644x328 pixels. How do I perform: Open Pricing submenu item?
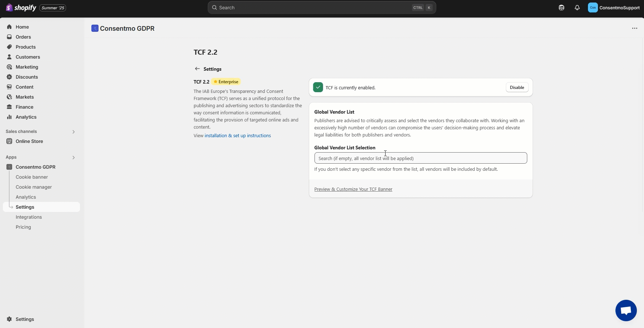click(23, 227)
